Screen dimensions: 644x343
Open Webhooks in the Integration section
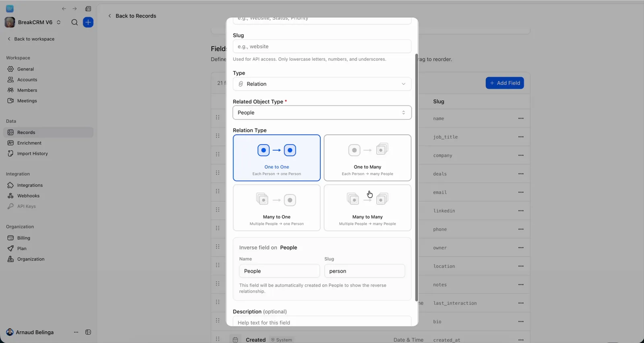(28, 196)
